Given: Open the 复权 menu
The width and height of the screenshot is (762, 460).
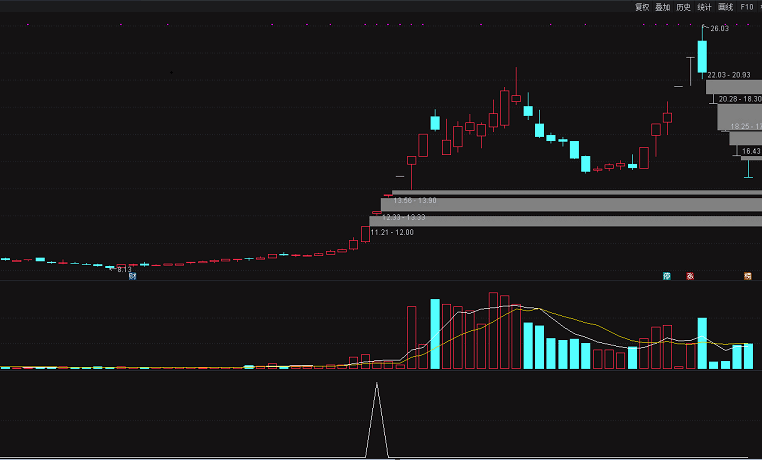Looking at the screenshot, I should click(642, 7).
